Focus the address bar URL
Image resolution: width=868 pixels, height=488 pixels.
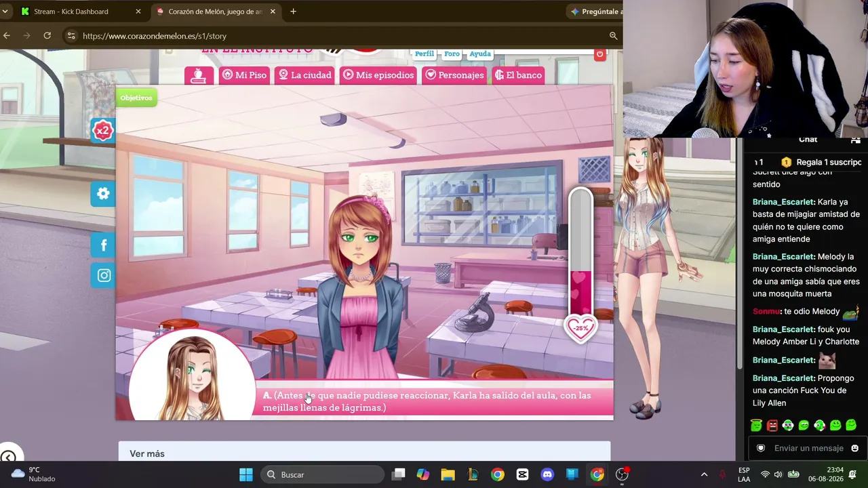tap(155, 36)
